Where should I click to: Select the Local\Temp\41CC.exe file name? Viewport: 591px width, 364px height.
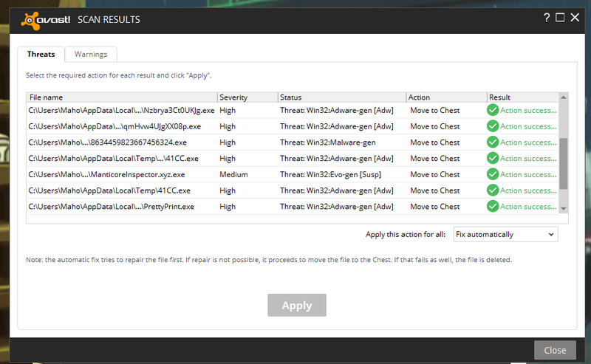(109, 190)
